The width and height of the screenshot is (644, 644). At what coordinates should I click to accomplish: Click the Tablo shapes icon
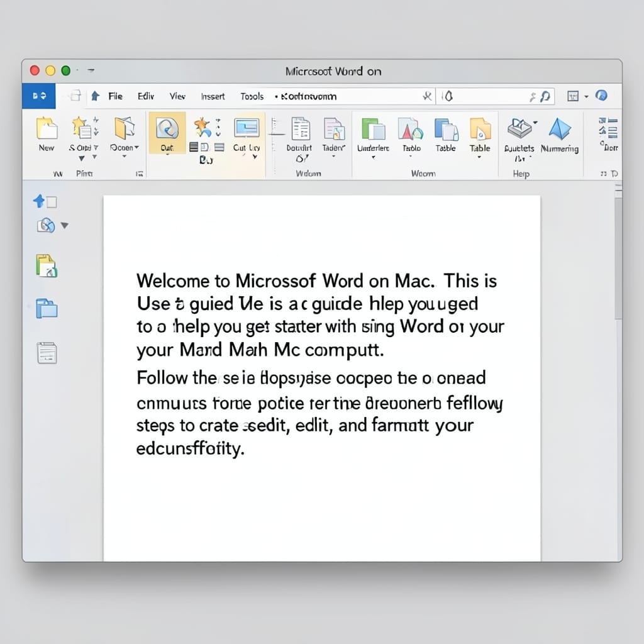[410, 129]
